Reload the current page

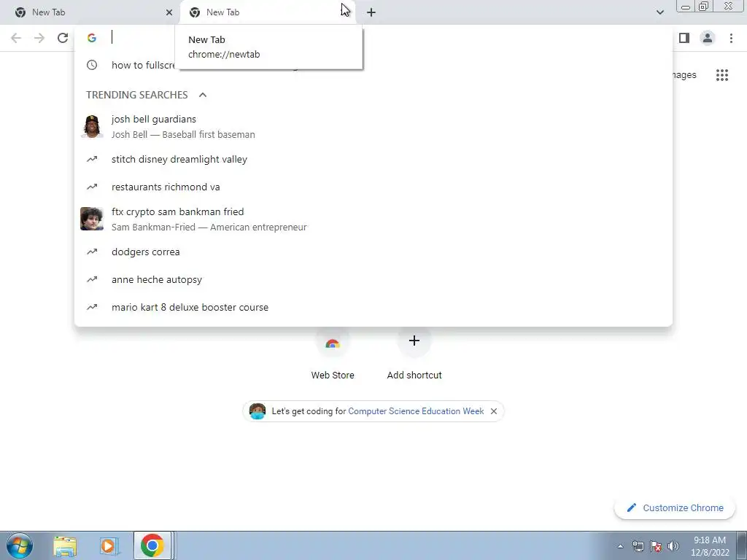click(x=63, y=38)
